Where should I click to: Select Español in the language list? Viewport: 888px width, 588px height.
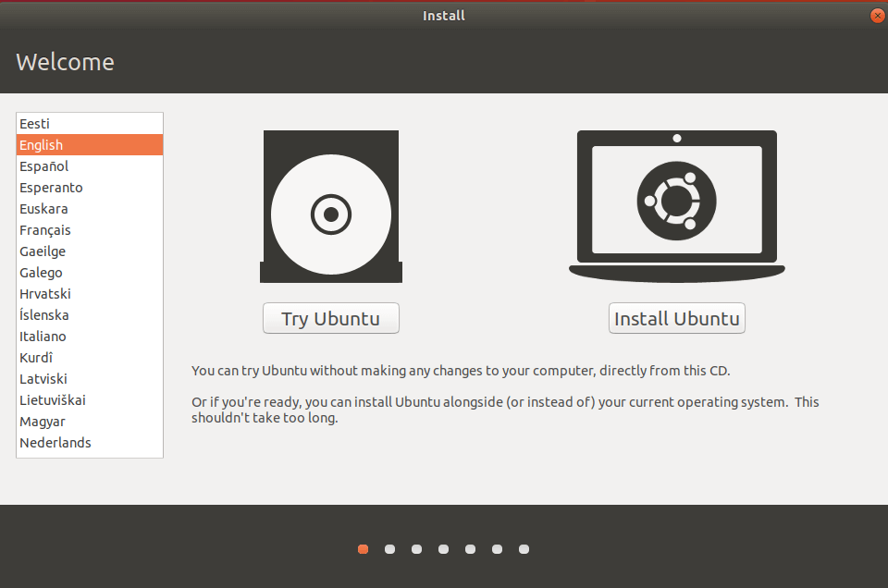(x=90, y=166)
